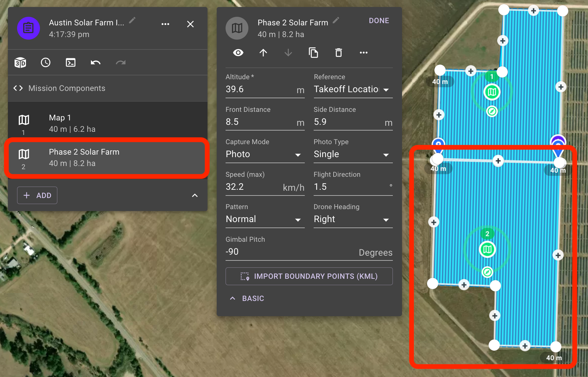
Task: Select the upper polygon's top-left corner vertex
Action: (504, 10)
